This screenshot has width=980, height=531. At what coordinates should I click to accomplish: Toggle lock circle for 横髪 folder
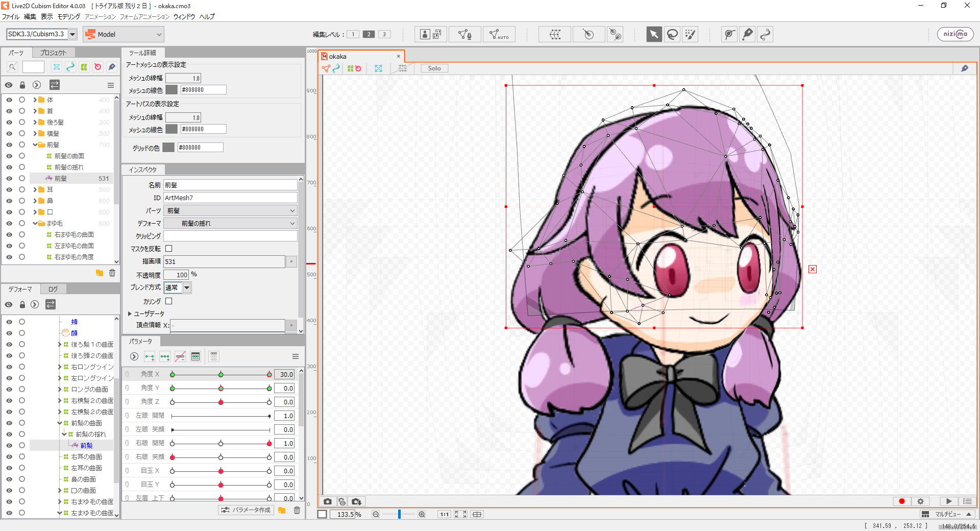click(22, 134)
